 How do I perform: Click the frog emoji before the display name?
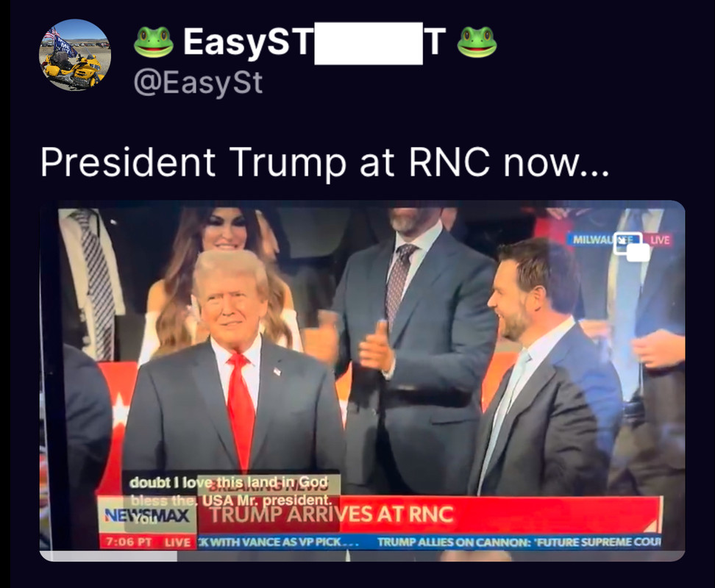[154, 42]
